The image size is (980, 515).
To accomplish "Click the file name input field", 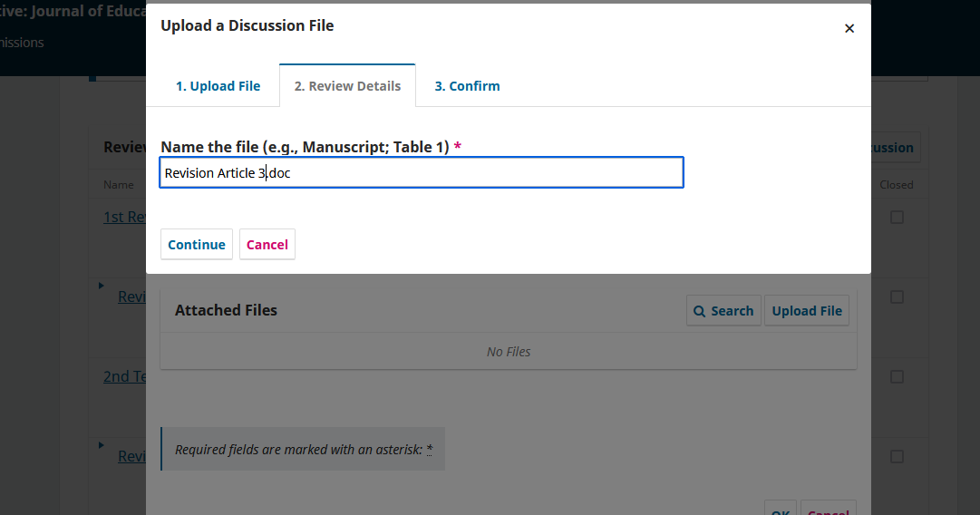I will pos(422,173).
